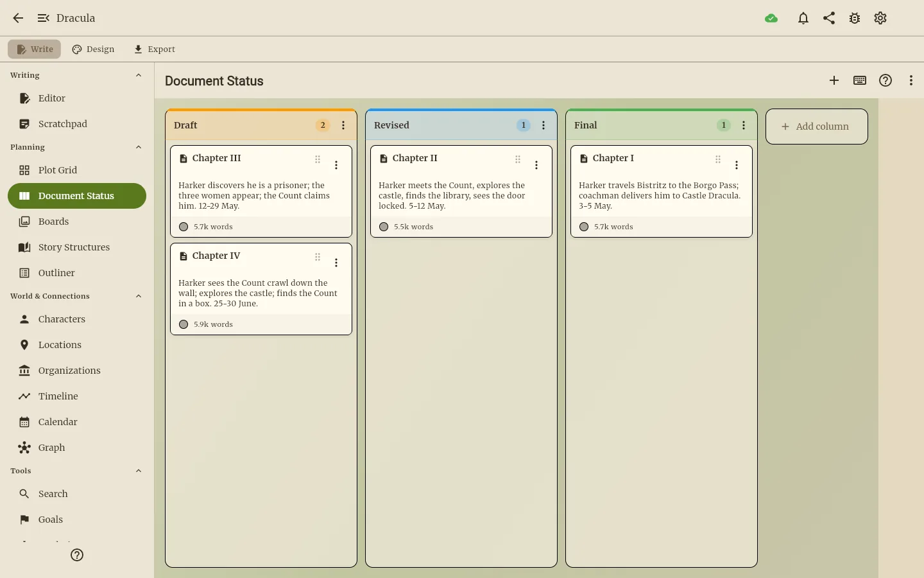
Task: Click the green cloud sync icon
Action: (x=771, y=18)
